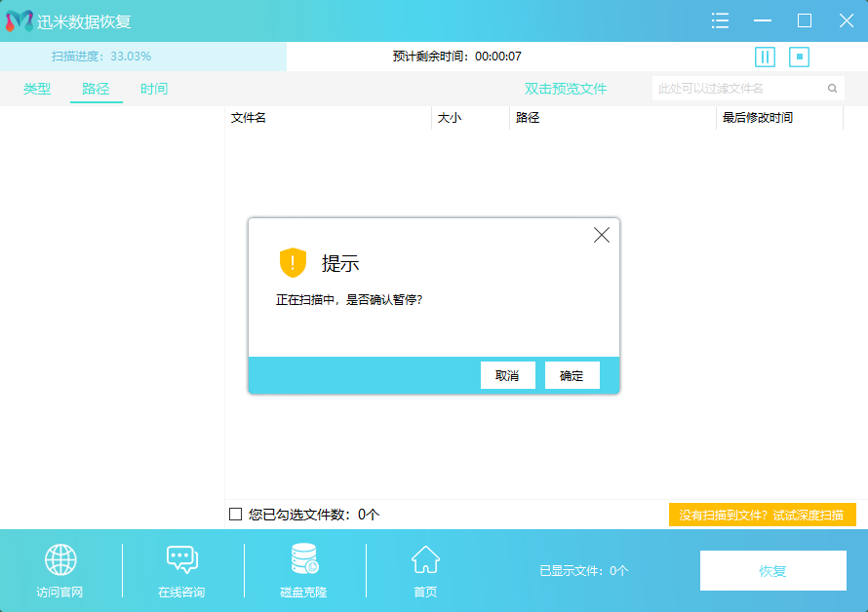
Task: Click the 访问官网 globe icon
Action: pos(60,559)
